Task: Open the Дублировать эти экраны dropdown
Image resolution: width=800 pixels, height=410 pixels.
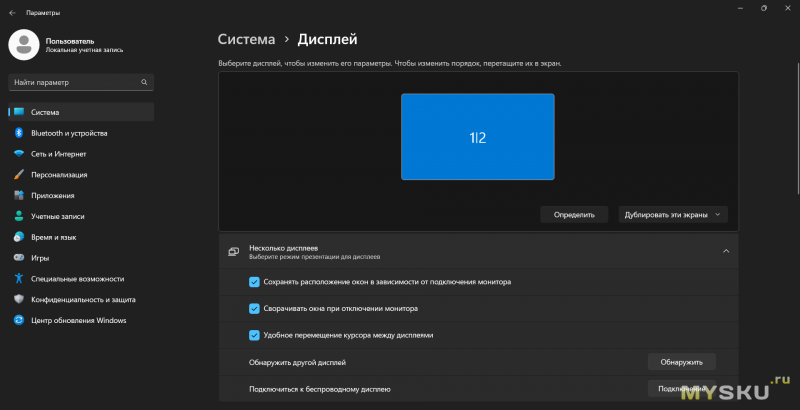Action: [x=673, y=214]
